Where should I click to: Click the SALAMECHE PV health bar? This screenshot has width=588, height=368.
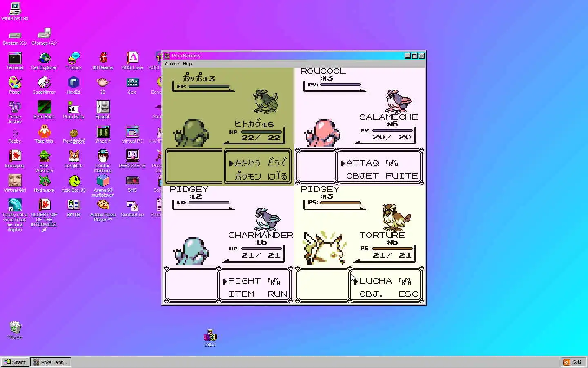tap(392, 130)
